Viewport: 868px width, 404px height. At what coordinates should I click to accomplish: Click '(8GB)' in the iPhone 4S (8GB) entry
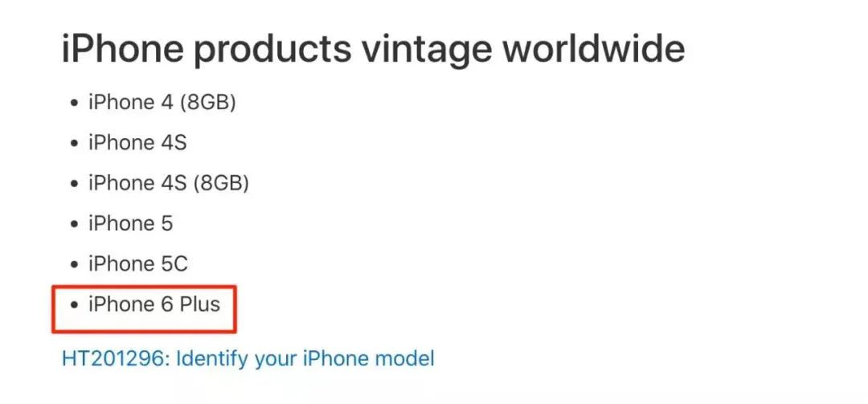click(221, 184)
